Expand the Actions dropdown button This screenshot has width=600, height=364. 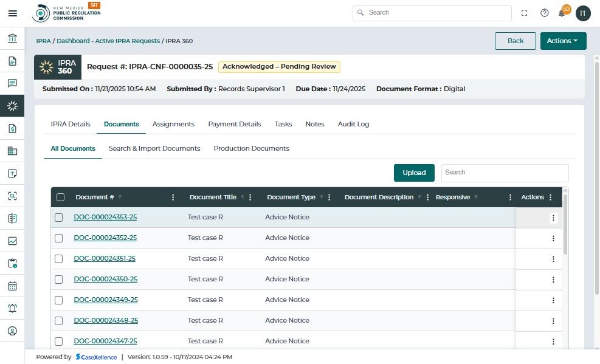(563, 41)
